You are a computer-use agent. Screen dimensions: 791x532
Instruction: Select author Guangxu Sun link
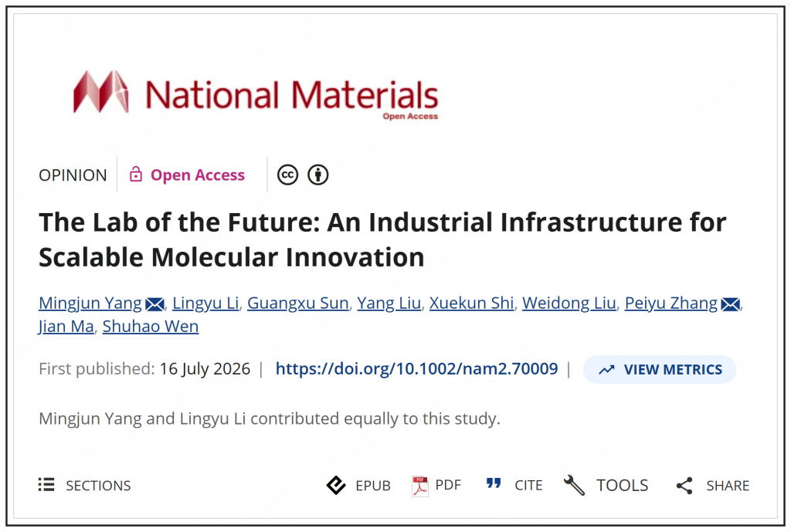[x=297, y=303]
